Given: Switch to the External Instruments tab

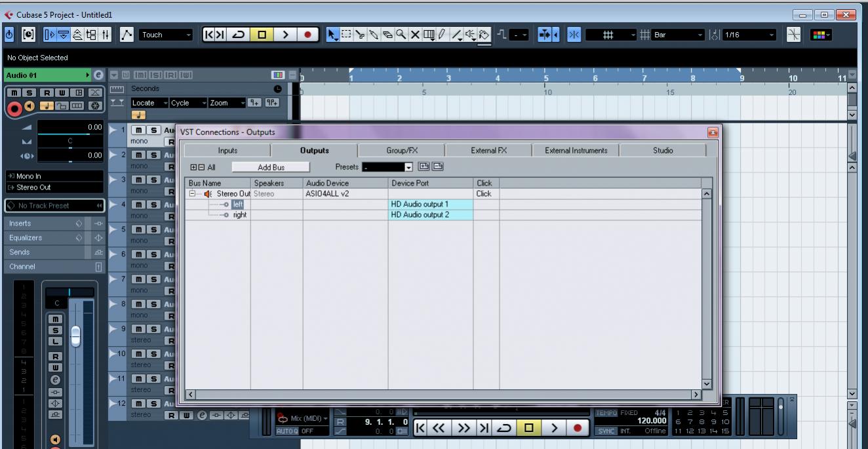Looking at the screenshot, I should click(576, 151).
